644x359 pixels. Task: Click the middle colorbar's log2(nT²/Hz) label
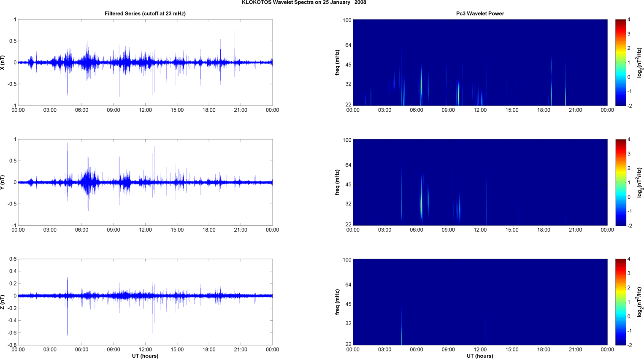(640, 182)
